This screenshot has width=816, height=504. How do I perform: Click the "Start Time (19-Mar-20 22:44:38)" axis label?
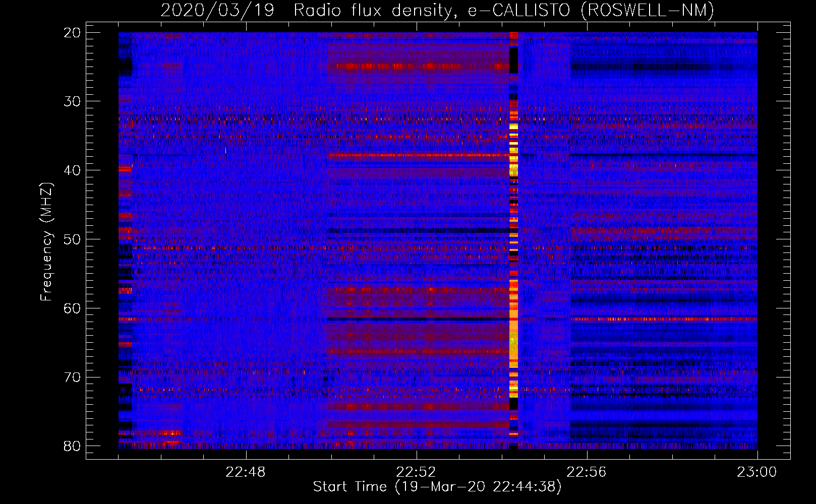pos(437,487)
